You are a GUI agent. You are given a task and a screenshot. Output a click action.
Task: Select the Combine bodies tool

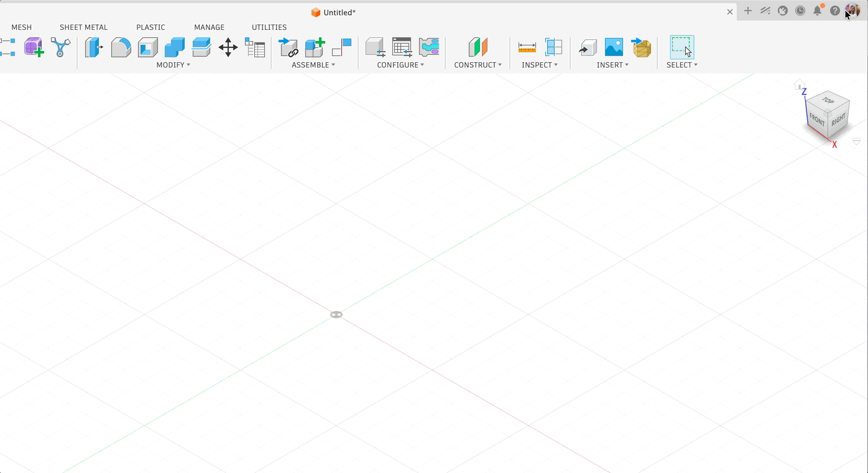click(x=175, y=47)
